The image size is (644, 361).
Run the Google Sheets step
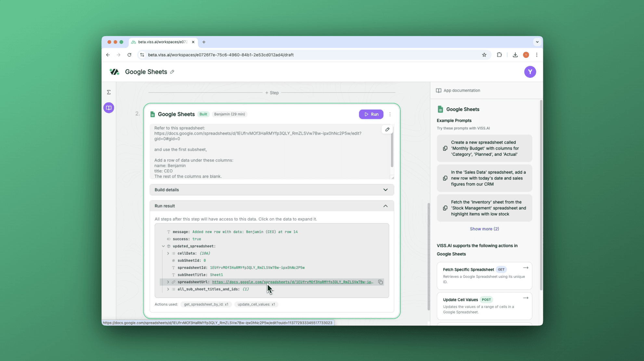tap(371, 114)
